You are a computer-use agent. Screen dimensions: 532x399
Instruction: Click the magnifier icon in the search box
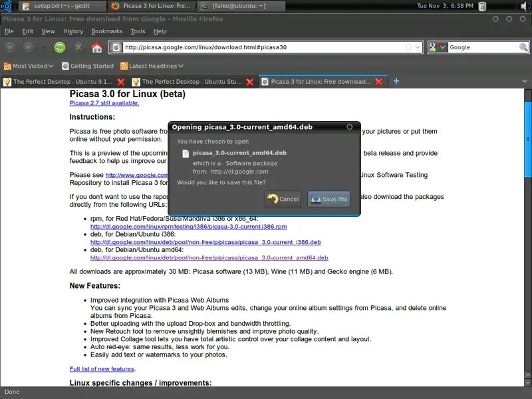[523, 47]
